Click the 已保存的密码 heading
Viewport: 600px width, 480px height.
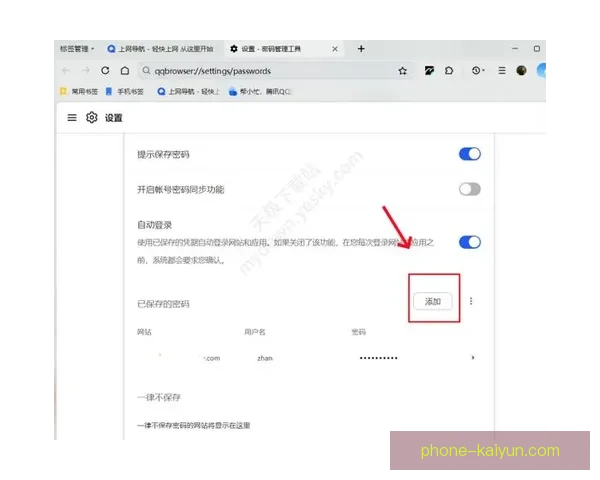[x=163, y=304]
